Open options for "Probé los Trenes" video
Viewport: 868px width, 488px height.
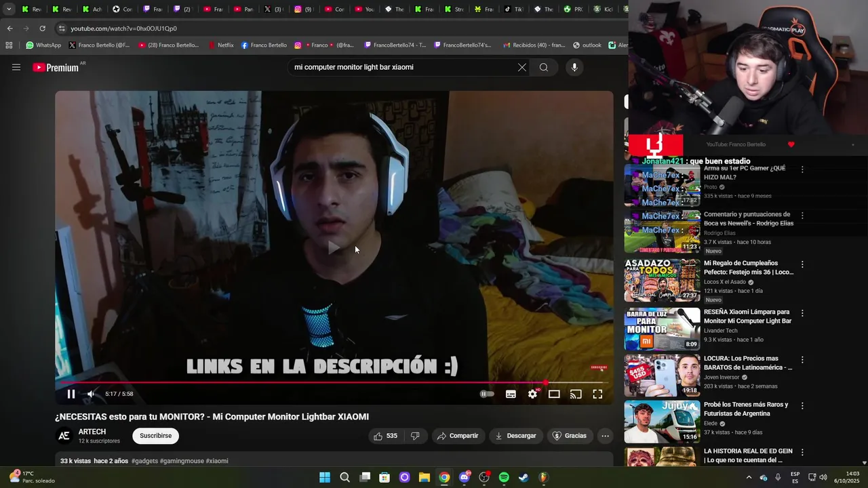802,406
